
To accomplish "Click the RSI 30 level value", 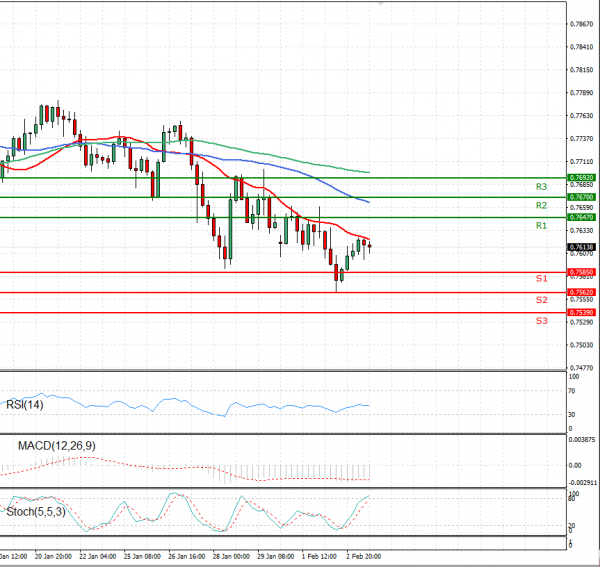I will (572, 415).
